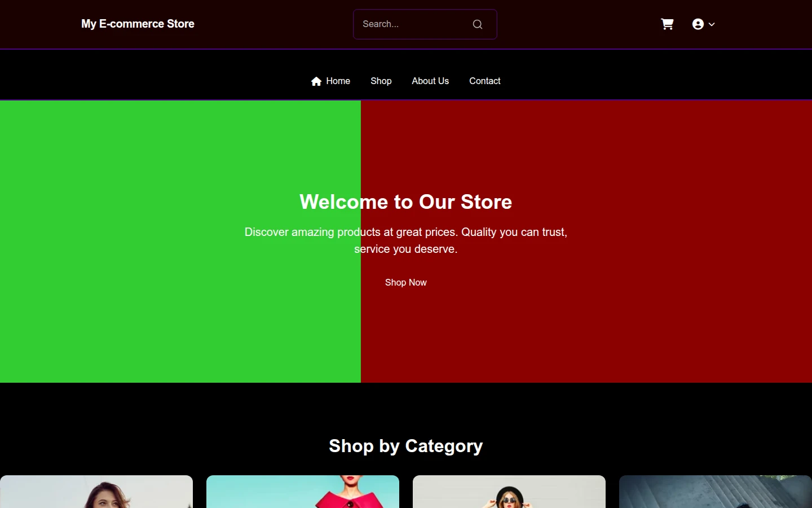The height and width of the screenshot is (508, 812).
Task: Go to My E-commerce Store logo link
Action: click(138, 24)
